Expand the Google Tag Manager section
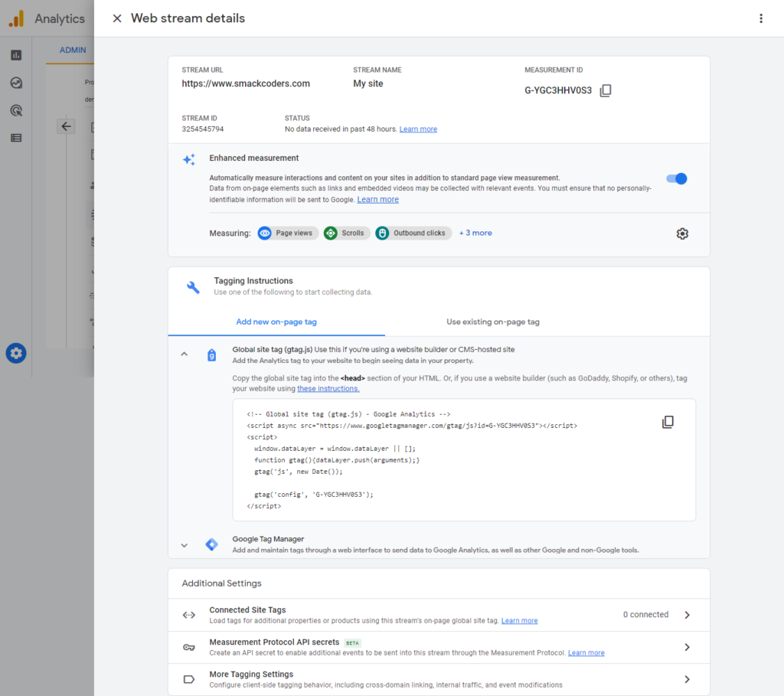The width and height of the screenshot is (784, 696). point(184,545)
